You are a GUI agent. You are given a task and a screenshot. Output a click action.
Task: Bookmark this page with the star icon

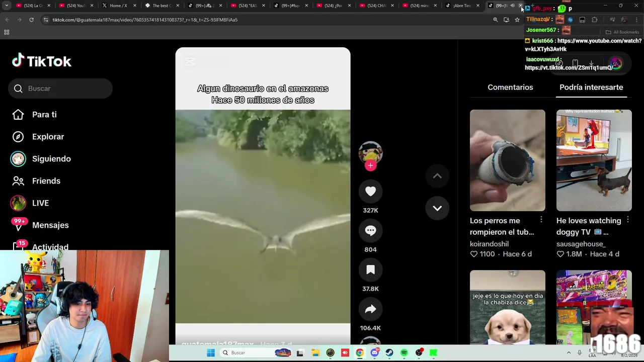click(x=517, y=20)
